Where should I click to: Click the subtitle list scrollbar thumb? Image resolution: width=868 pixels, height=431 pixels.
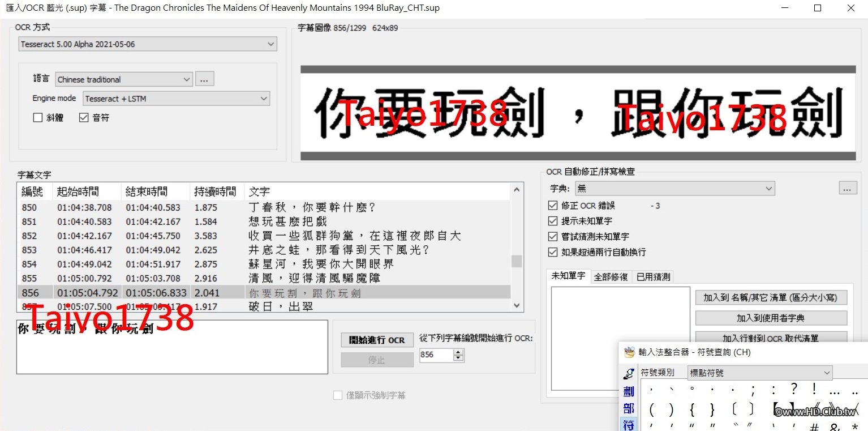(x=517, y=262)
